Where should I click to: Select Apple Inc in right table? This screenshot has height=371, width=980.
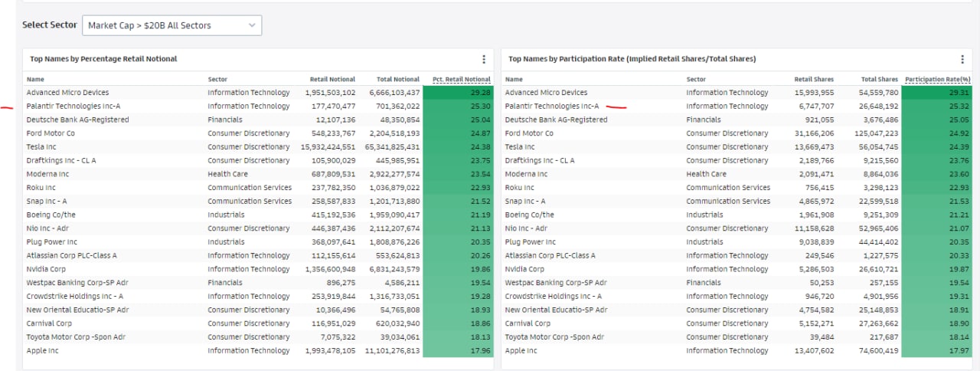pyautogui.click(x=521, y=350)
